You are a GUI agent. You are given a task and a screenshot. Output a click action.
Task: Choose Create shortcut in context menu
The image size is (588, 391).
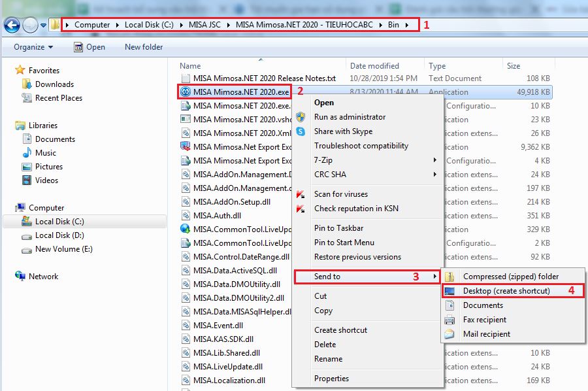click(x=341, y=330)
